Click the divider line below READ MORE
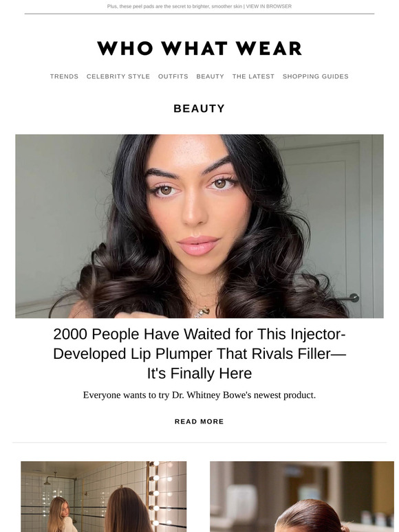 pos(199,443)
